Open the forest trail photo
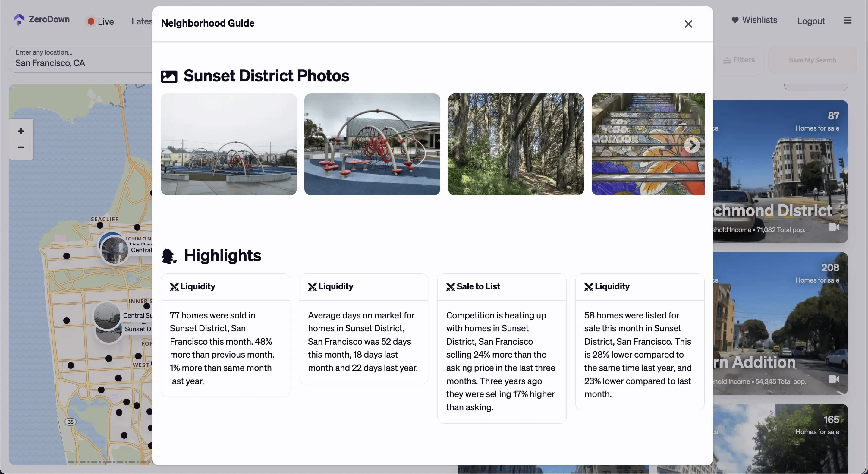This screenshot has height=474, width=868. tap(516, 144)
